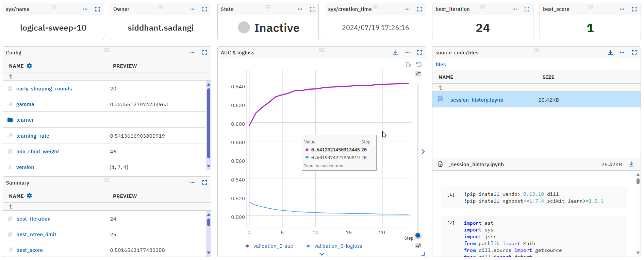This screenshot has height=260, width=644.
Task: Open State widget three-dot menu
Action: tap(300, 9)
